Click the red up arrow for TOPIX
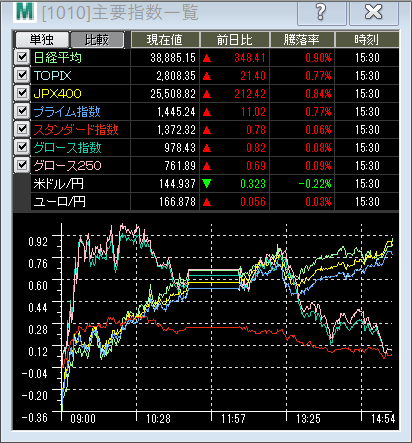The image size is (412, 443). 207,76
